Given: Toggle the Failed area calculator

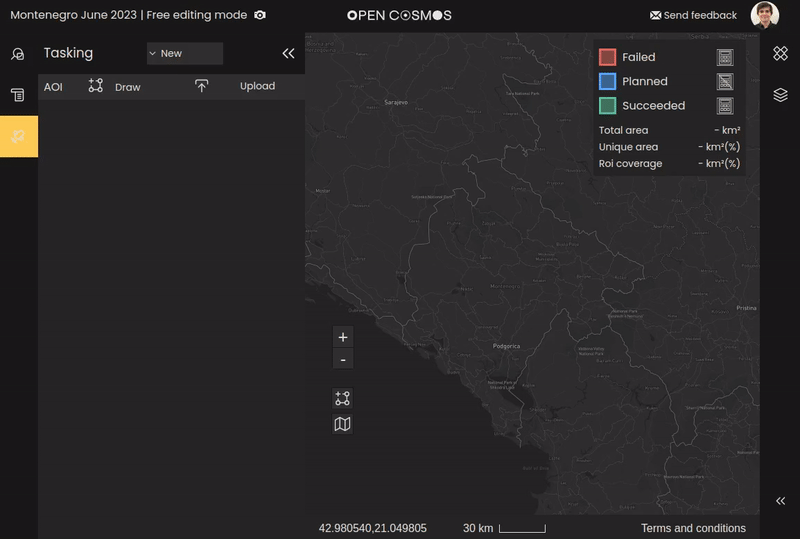Looking at the screenshot, I should 725,57.
